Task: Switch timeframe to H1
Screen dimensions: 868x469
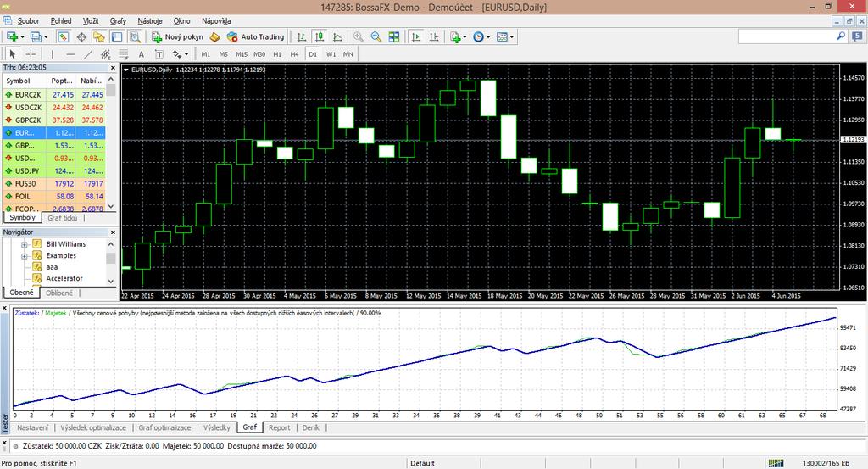Action: point(277,53)
